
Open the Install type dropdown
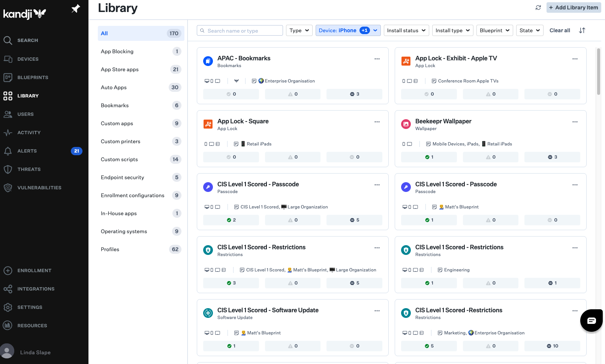coord(453,30)
